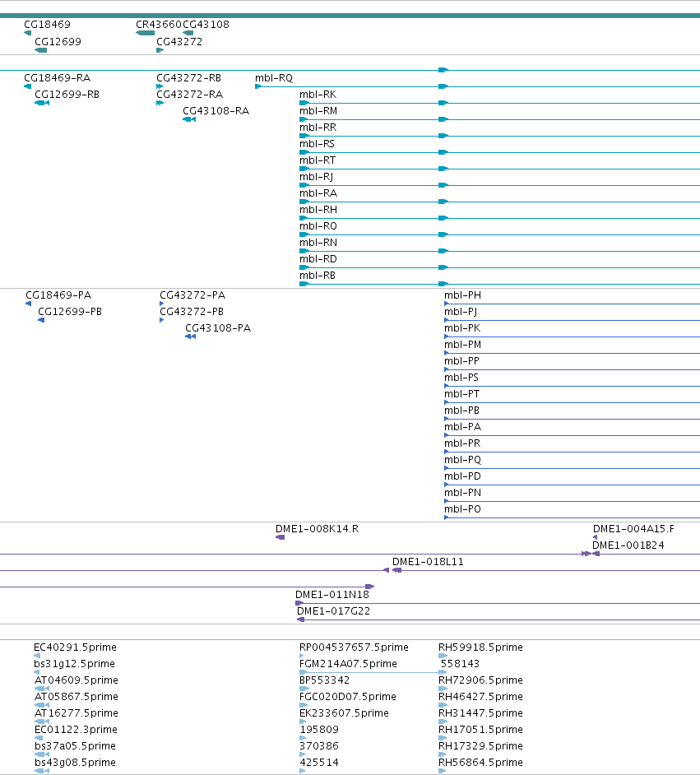The width and height of the screenshot is (700, 775).
Task: Click the EK233607.5prime EST label
Action: pyautogui.click(x=345, y=713)
